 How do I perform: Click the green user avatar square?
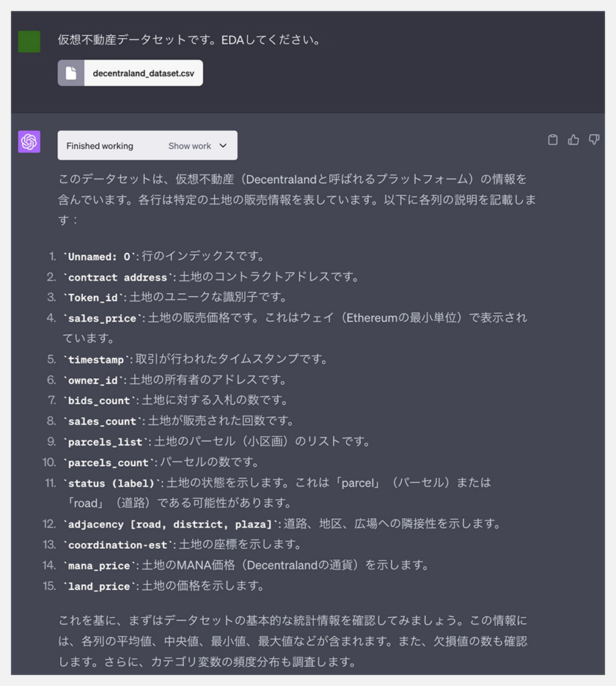(29, 42)
